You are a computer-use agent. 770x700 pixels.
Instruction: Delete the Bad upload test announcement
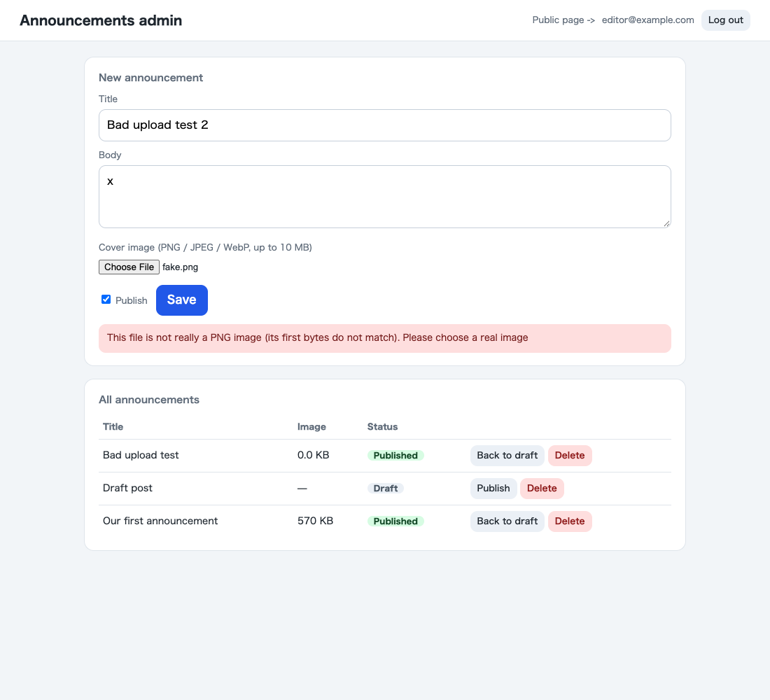[x=570, y=456]
